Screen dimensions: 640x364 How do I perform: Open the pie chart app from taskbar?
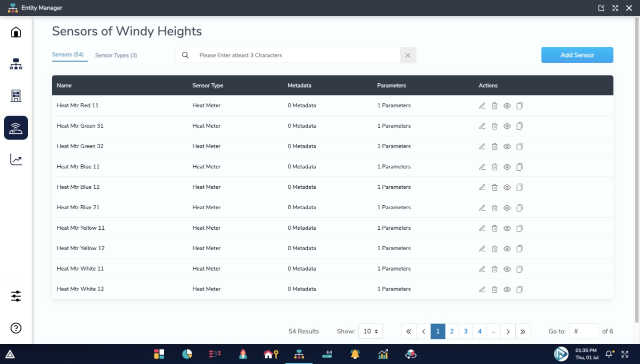pyautogui.click(x=187, y=354)
